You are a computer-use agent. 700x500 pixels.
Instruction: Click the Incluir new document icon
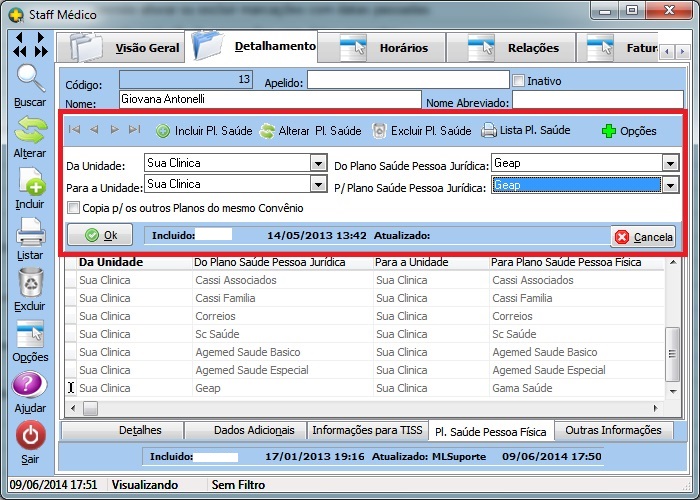point(30,182)
